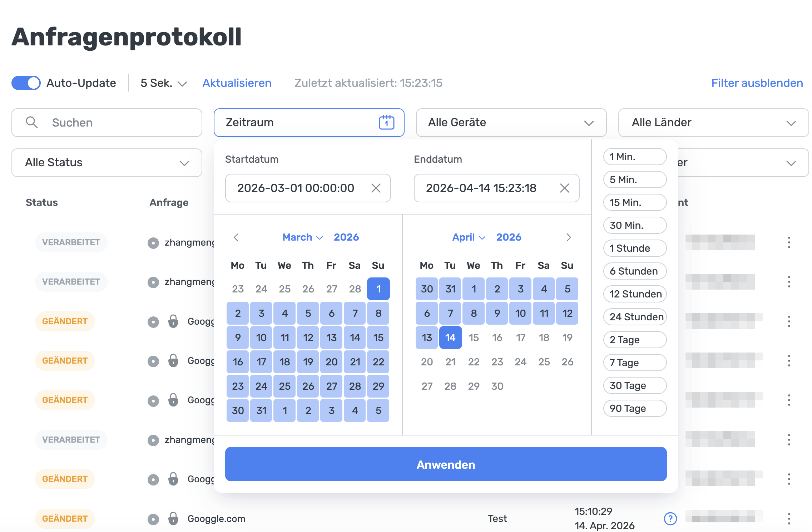Select April 14 in the calendar

pos(450,337)
